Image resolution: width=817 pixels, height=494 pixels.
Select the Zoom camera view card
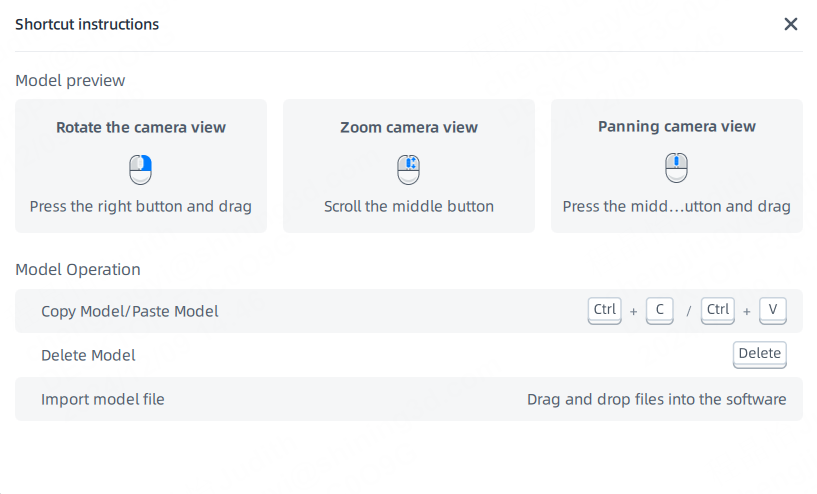pyautogui.click(x=408, y=166)
